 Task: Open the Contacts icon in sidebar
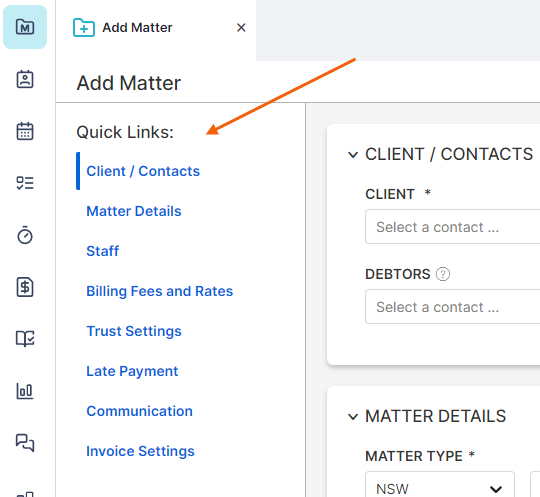[25, 79]
